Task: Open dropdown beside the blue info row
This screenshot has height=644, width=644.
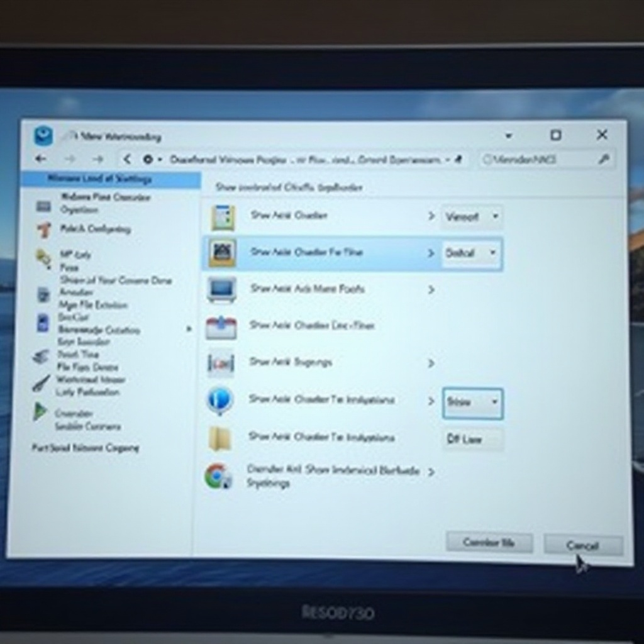Action: coord(472,402)
